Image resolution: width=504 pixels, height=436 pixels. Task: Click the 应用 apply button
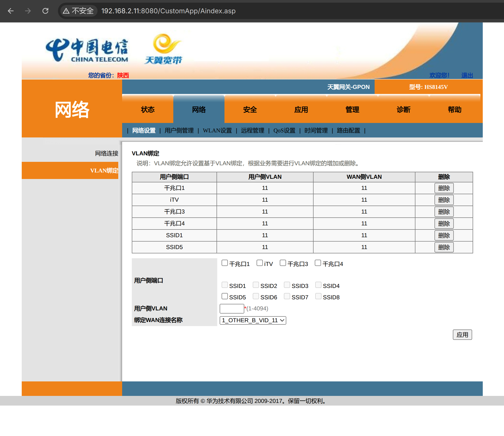coord(462,335)
